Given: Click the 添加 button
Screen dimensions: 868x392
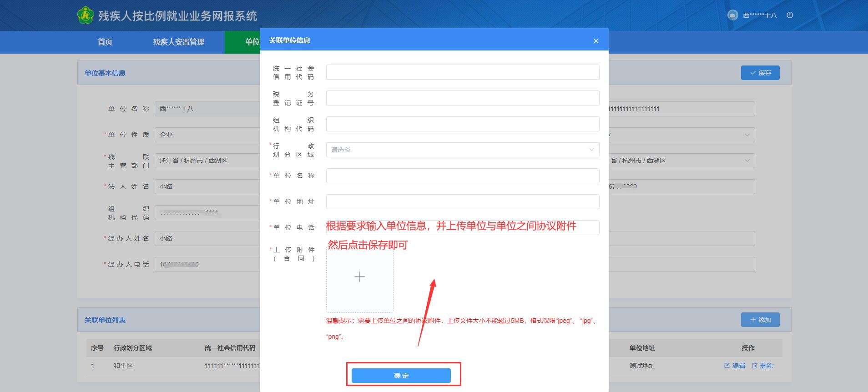Looking at the screenshot, I should 760,320.
